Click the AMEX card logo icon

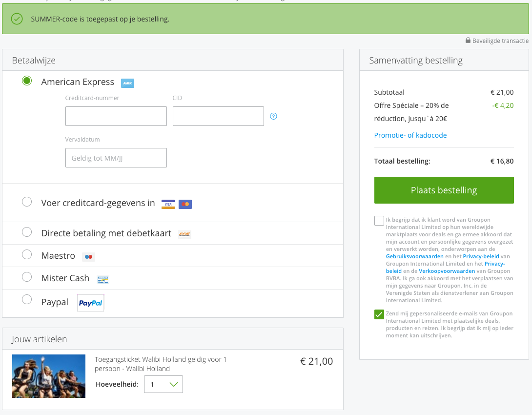(x=127, y=83)
